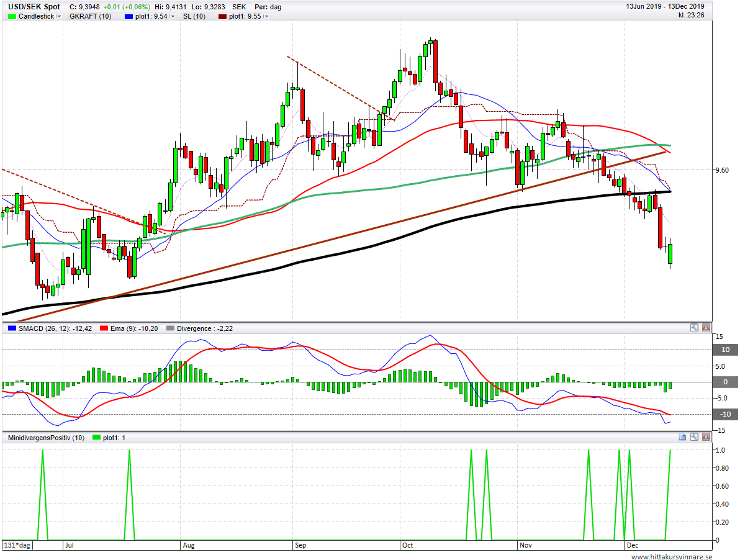Click the Dec marker on time axis
The height and width of the screenshot is (560, 740).
[x=633, y=545]
